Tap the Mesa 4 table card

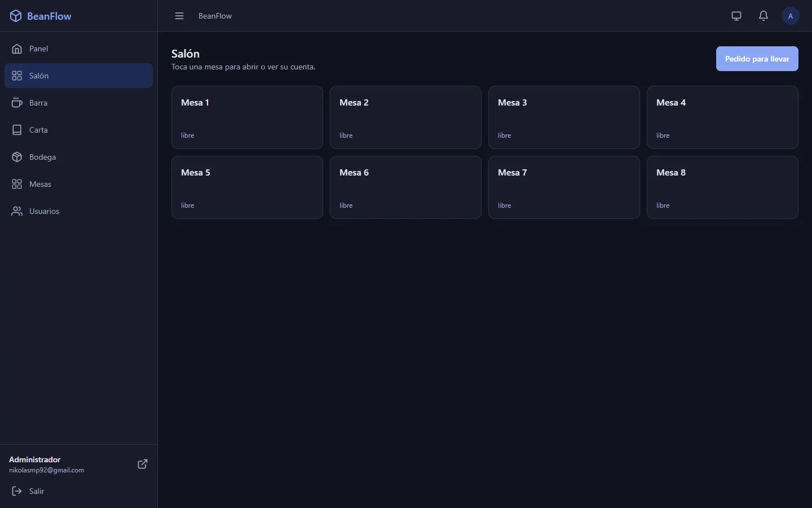(x=722, y=117)
